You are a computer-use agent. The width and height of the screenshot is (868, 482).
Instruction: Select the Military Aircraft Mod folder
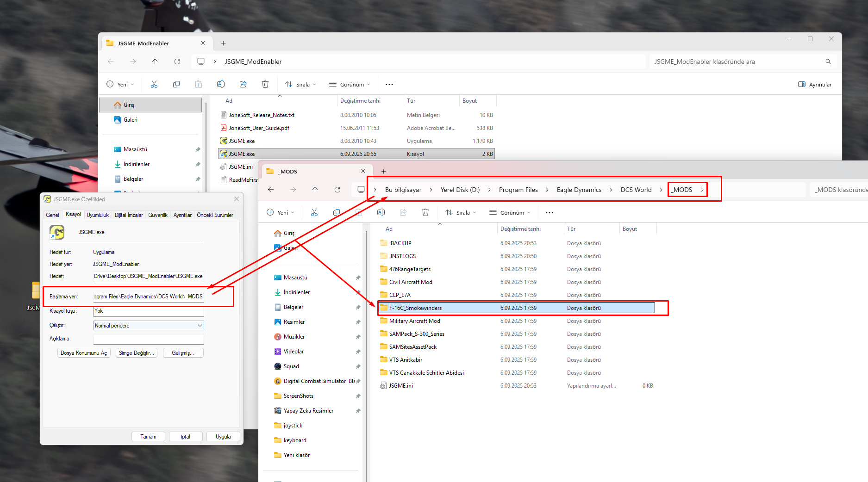[x=414, y=321]
